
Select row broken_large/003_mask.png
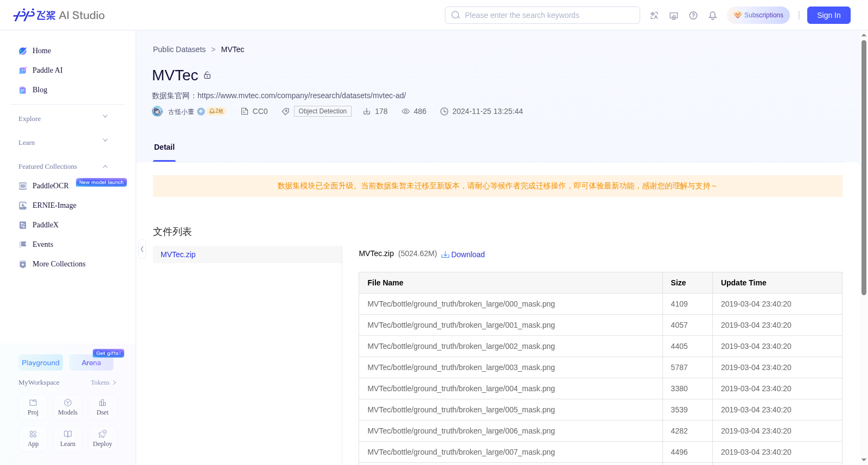point(601,367)
